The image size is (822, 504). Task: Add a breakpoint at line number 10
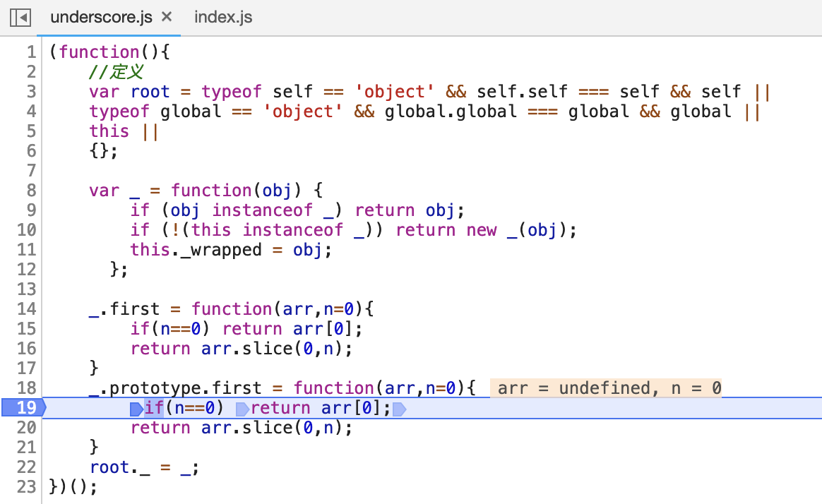[x=27, y=230]
